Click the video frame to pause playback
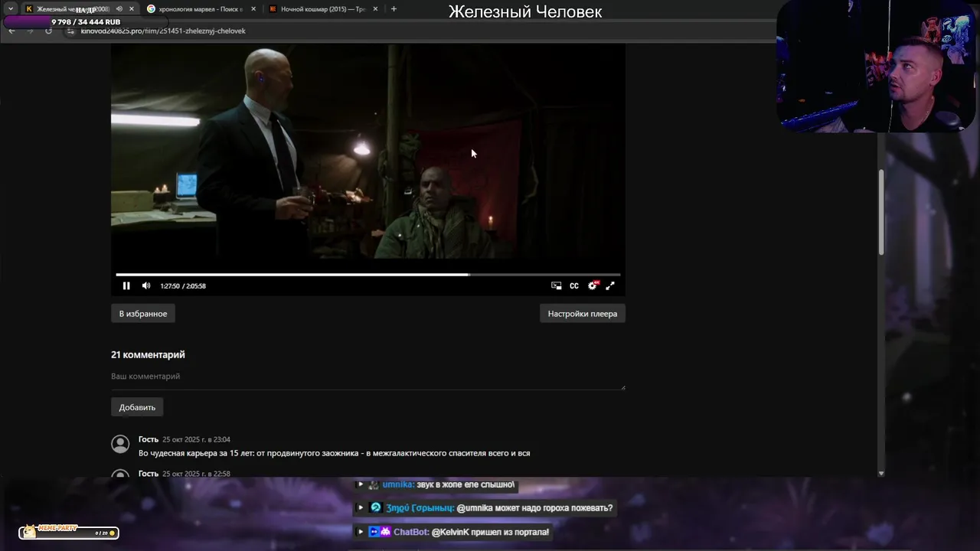980x551 pixels. [368, 153]
